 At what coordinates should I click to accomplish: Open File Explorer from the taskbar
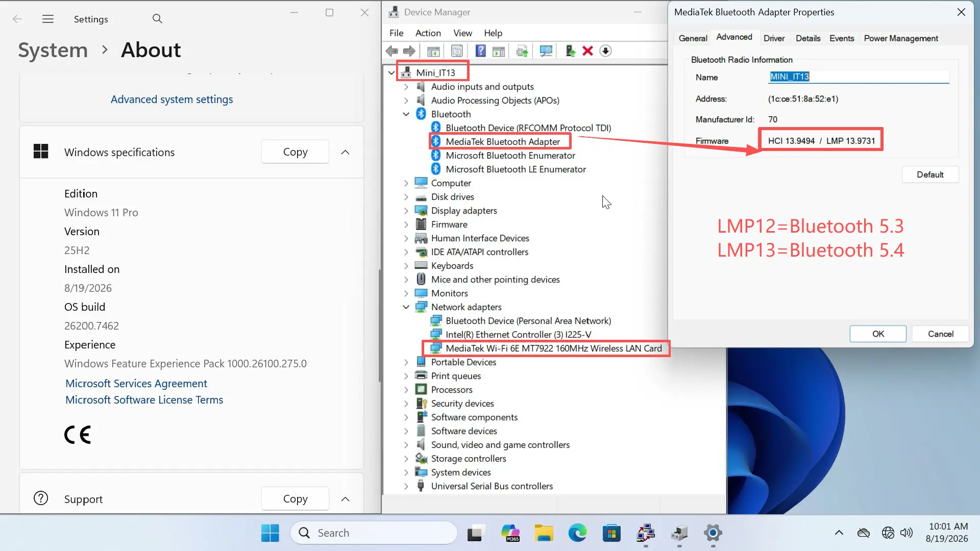pyautogui.click(x=544, y=533)
